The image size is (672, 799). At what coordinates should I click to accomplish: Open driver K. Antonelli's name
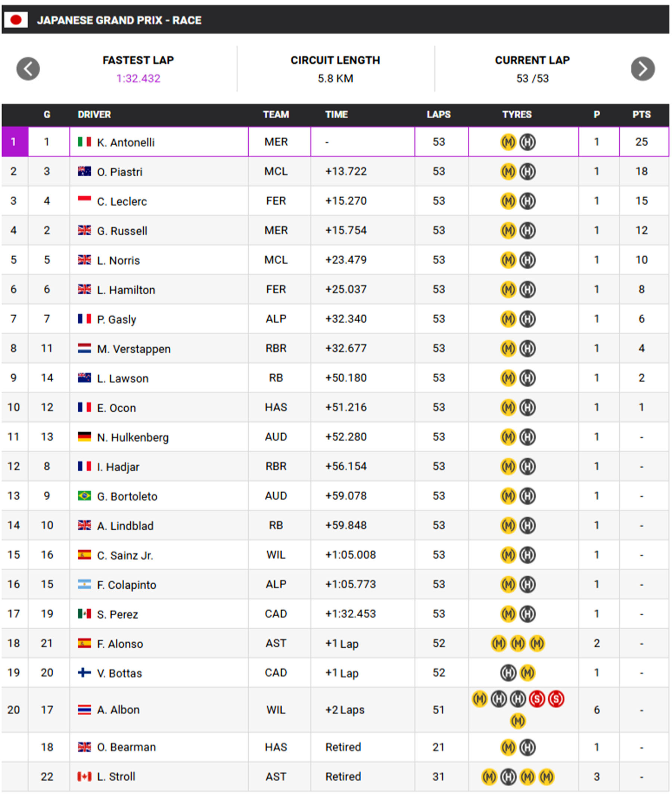[126, 143]
